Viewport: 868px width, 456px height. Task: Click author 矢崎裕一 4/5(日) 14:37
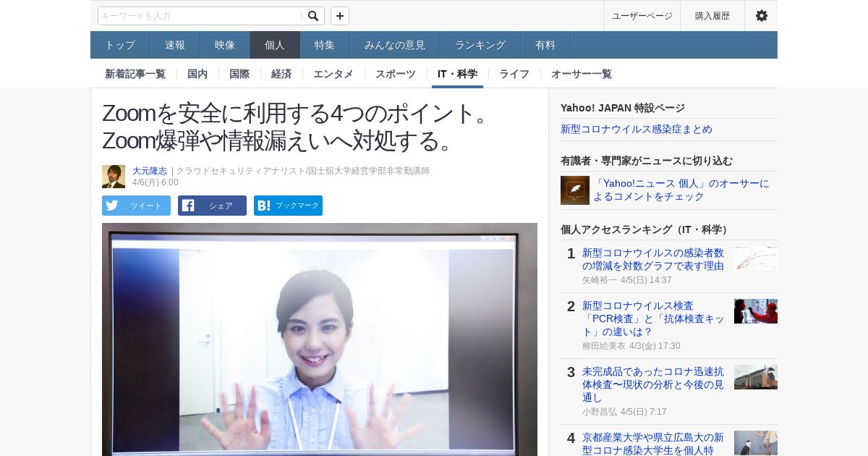tap(627, 280)
